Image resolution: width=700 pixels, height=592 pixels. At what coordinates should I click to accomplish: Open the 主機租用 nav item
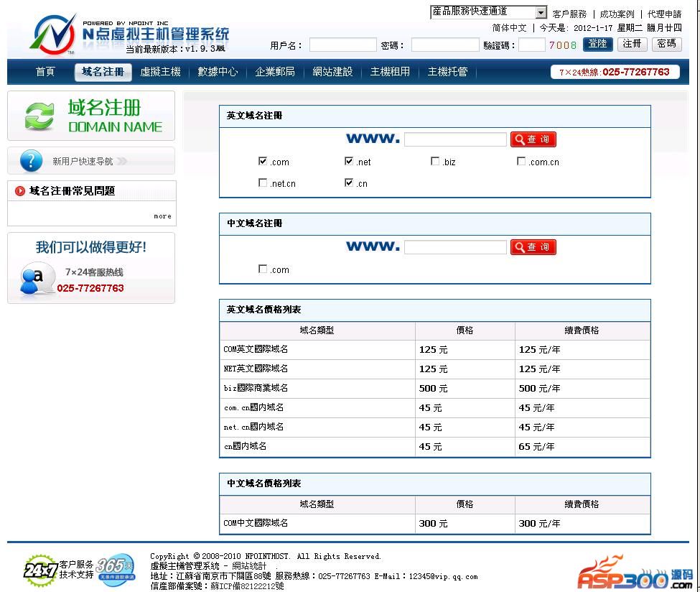390,72
